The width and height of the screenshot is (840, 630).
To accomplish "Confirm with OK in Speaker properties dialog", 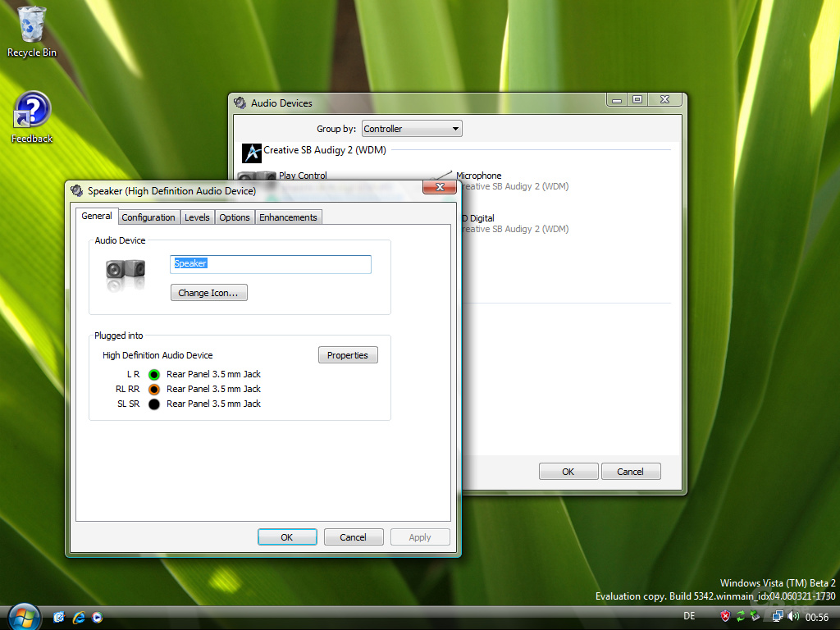I will tap(287, 537).
